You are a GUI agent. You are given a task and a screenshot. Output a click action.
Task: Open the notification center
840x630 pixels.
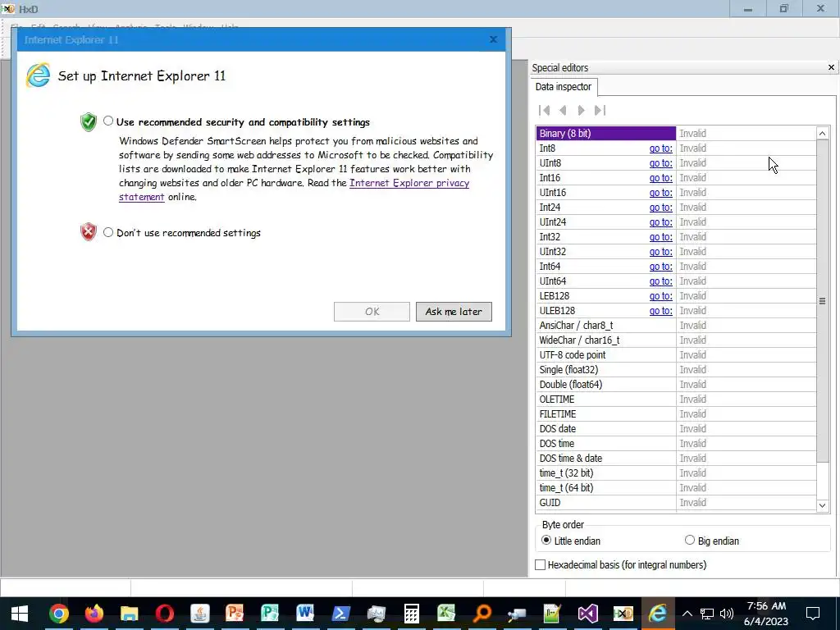tap(813, 614)
